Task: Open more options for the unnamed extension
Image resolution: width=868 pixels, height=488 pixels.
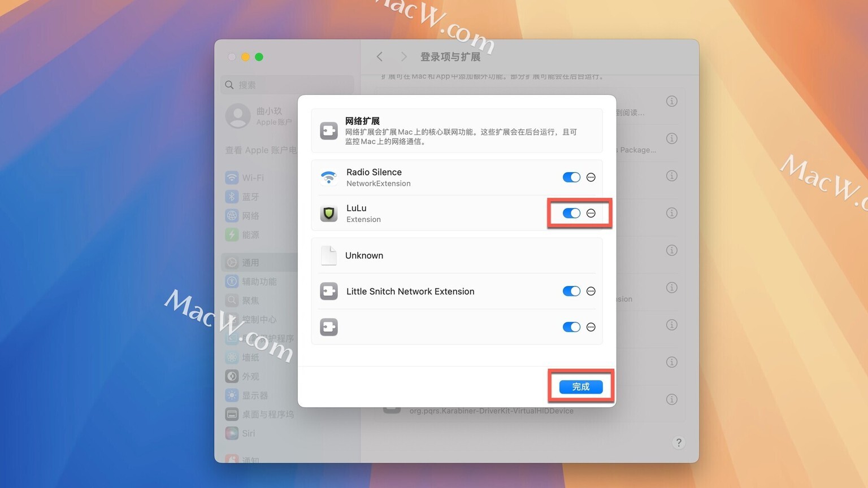Action: tap(591, 327)
